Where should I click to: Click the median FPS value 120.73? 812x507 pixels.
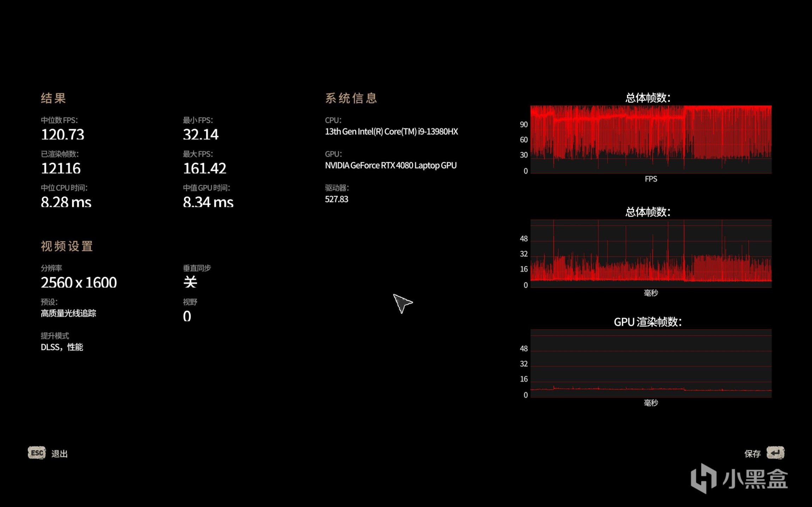pyautogui.click(x=62, y=135)
